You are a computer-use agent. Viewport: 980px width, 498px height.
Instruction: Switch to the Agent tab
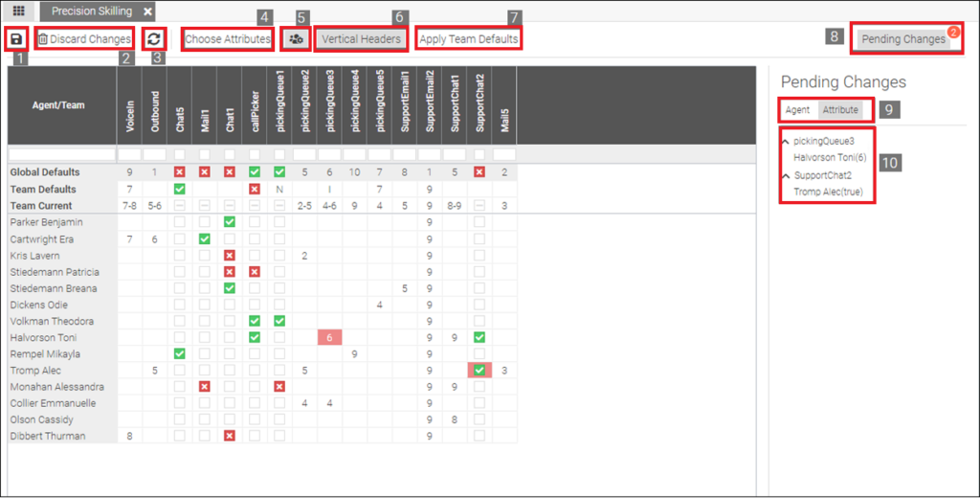797,110
